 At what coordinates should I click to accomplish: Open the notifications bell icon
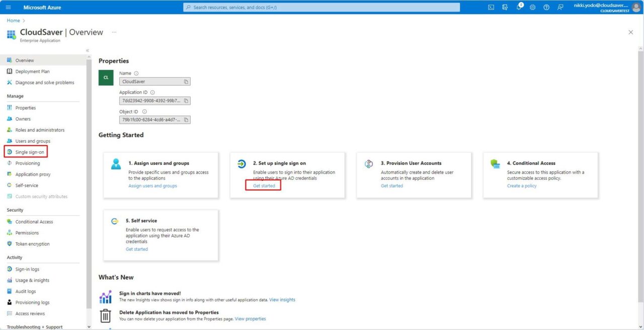[518, 7]
